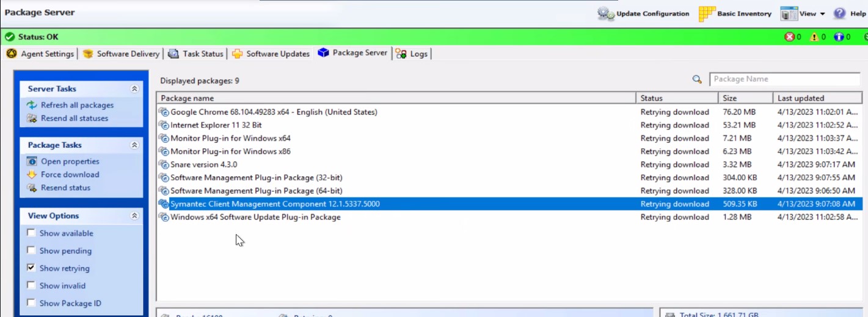Click the Software Delivery tab icon
Viewport: 868px width, 317px height.
click(88, 54)
